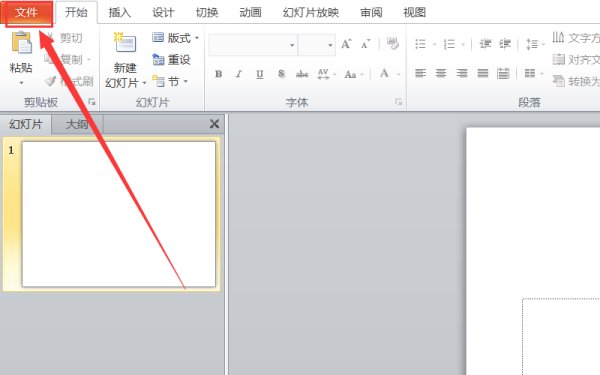Click the 复制 copy button
Image resolution: width=600 pixels, height=375 pixels.
(x=68, y=59)
